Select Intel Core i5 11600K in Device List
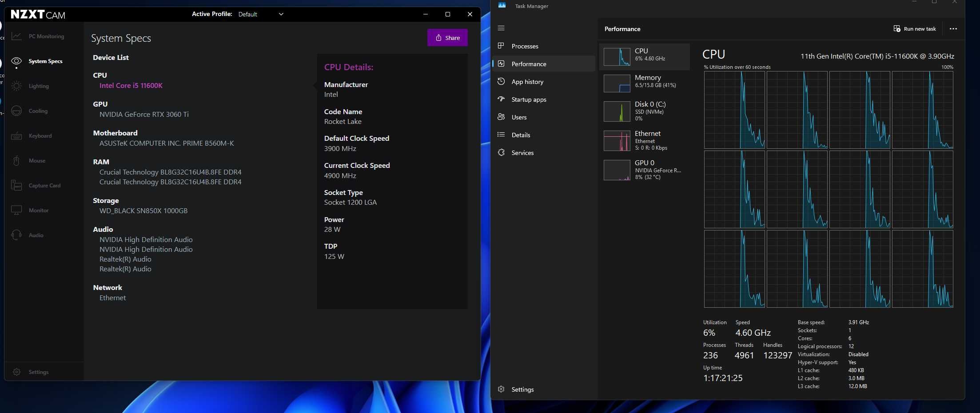 pyautogui.click(x=131, y=86)
